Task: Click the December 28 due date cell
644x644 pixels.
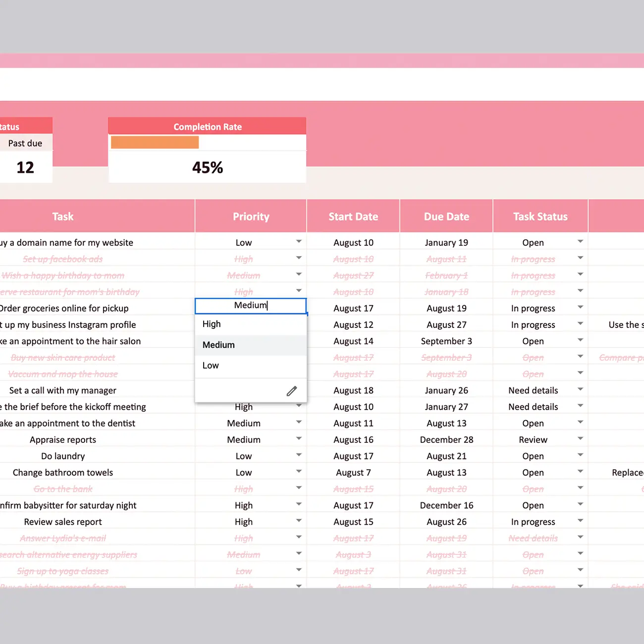Action: [446, 439]
